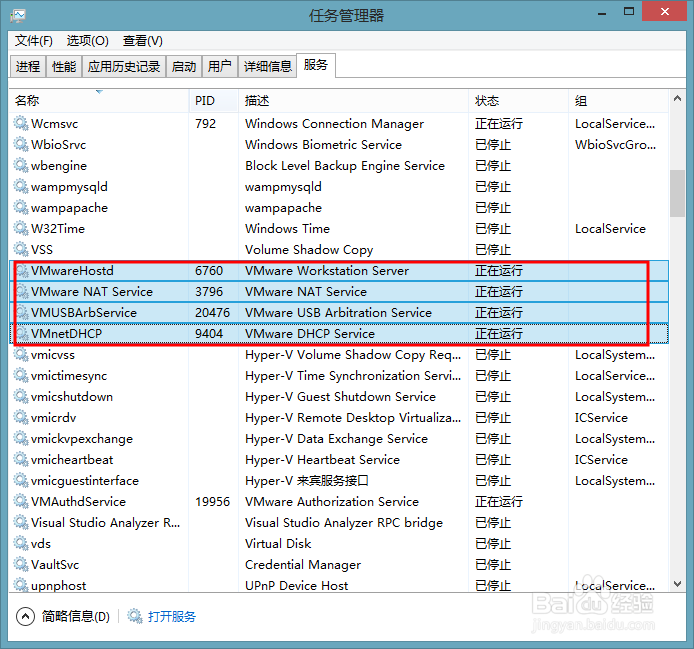Select Hyper-V Heartbeat Service description
694x649 pixels.
click(x=322, y=460)
